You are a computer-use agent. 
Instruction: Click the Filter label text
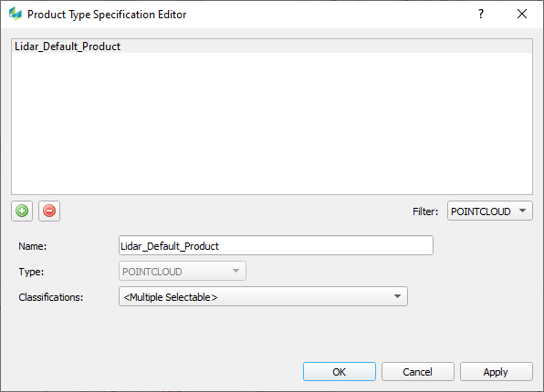point(425,211)
